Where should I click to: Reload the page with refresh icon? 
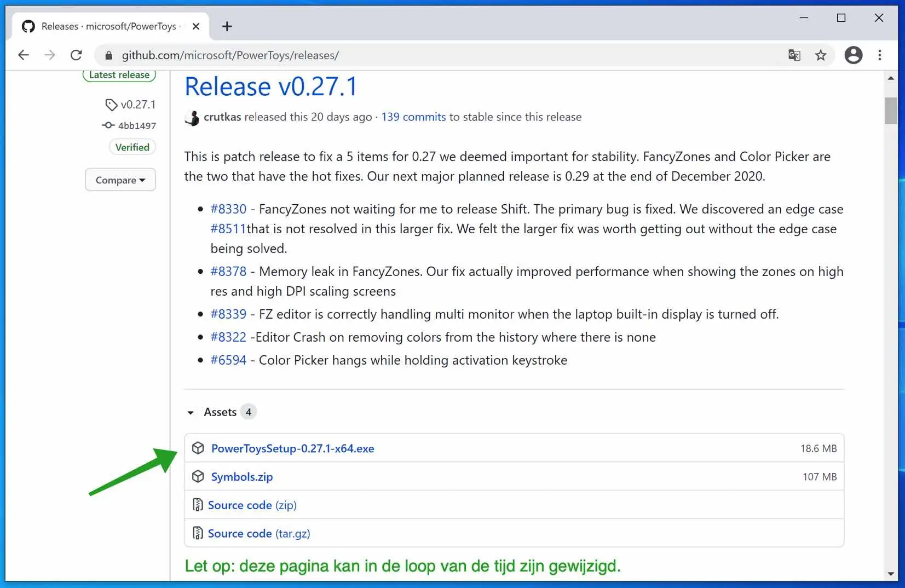[76, 55]
